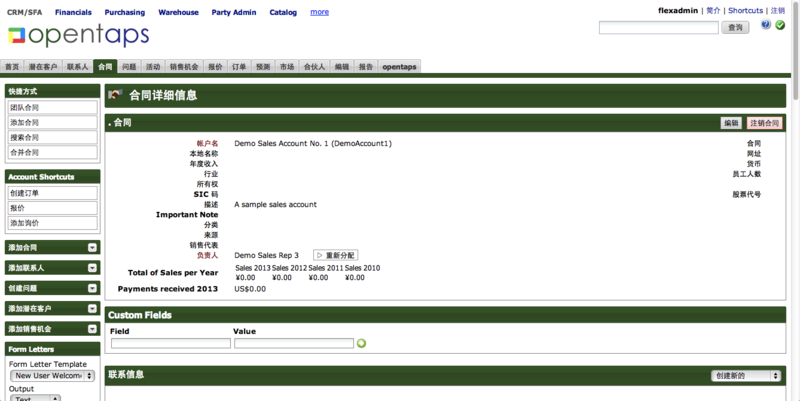Click the handshake icon beside 合同详细信息
Viewport: 800px width, 401px height.
pos(115,94)
